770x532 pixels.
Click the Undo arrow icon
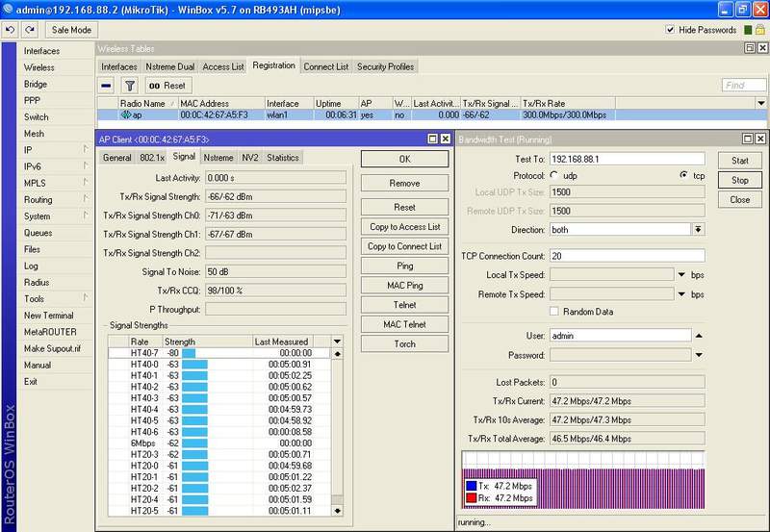pyautogui.click(x=10, y=30)
